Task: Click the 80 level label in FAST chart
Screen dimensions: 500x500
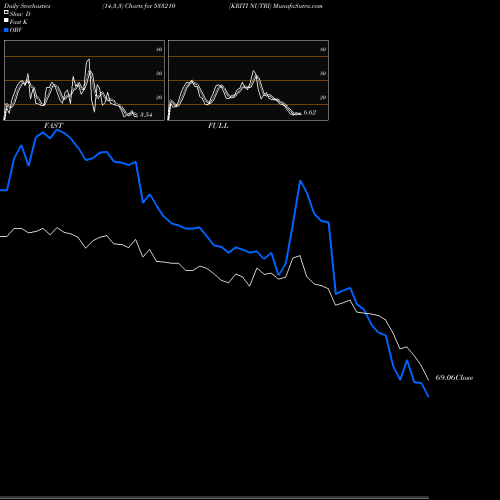Action: [x=159, y=49]
